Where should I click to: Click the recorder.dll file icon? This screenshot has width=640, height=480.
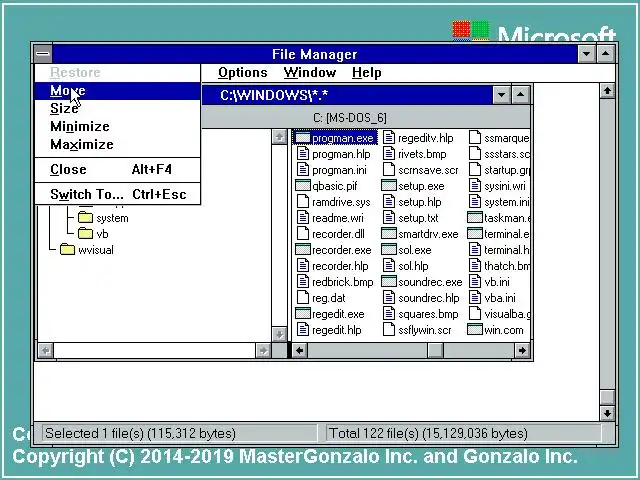click(303, 233)
